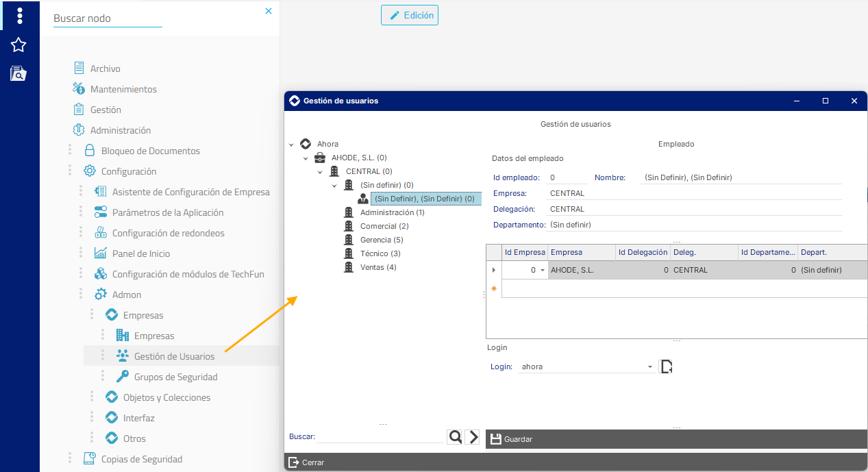The height and width of the screenshot is (472, 868).
Task: Click the grid row indicator arrow
Action: pyautogui.click(x=494, y=271)
